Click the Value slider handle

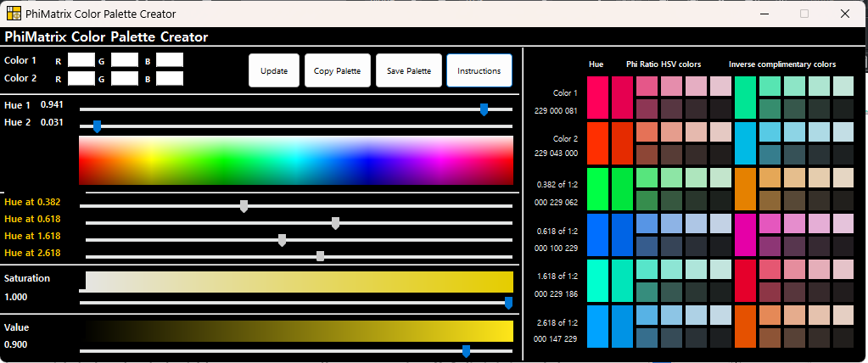pyautogui.click(x=466, y=351)
